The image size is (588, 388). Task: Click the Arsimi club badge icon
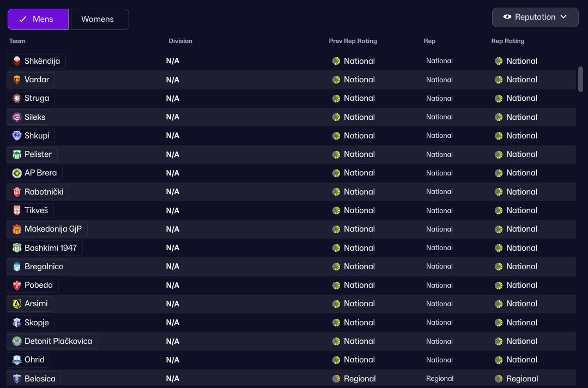point(17,304)
